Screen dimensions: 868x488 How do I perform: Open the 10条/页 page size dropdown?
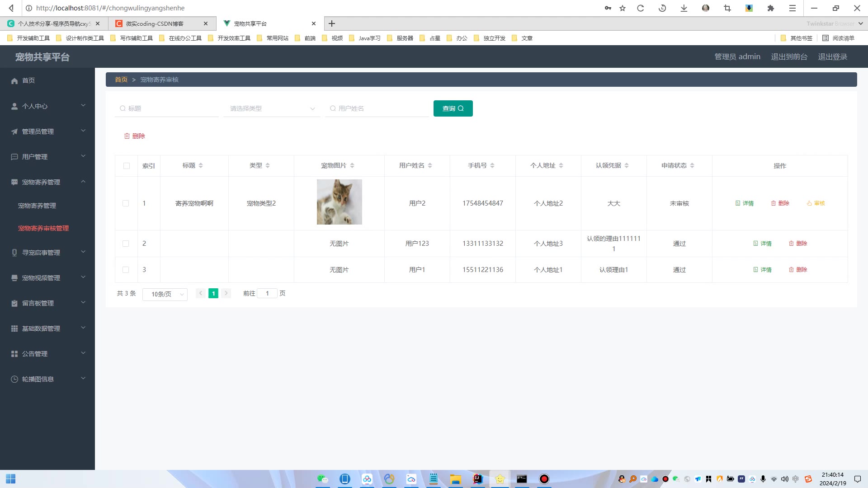(x=165, y=294)
